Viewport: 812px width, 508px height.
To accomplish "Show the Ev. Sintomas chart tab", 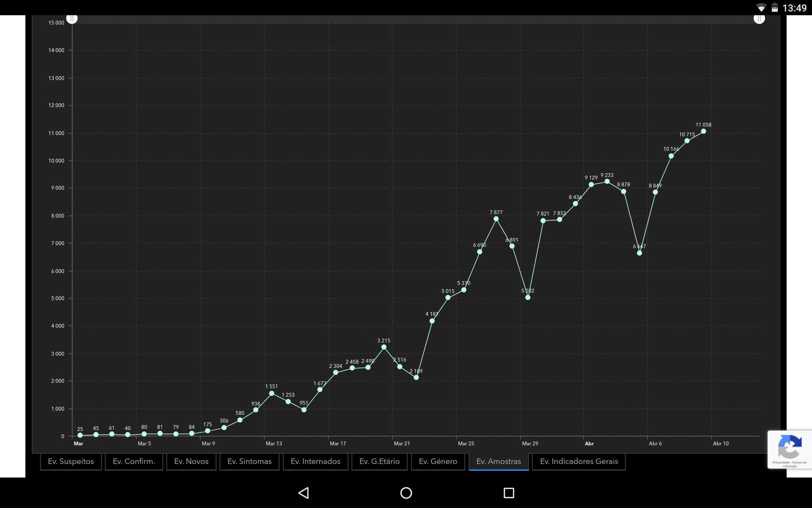I will tap(249, 461).
